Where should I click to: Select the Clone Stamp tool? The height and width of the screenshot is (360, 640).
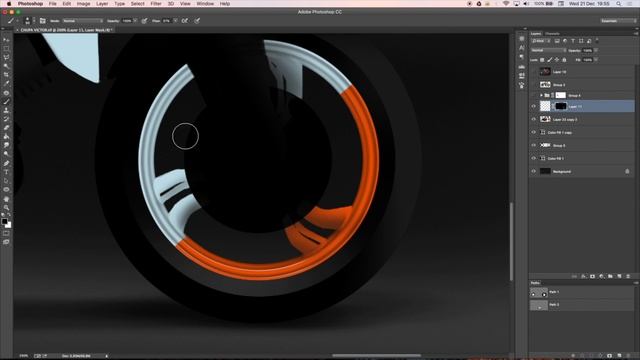pyautogui.click(x=6, y=110)
